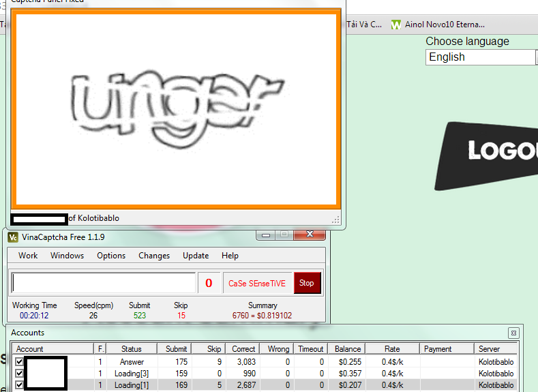The height and width of the screenshot is (392, 538).
Task: Click the LOGO banner on the webpage
Action: coord(486,155)
